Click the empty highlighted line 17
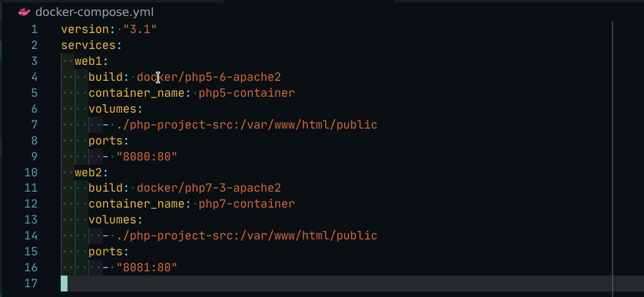The image size is (644, 297). coord(307,284)
